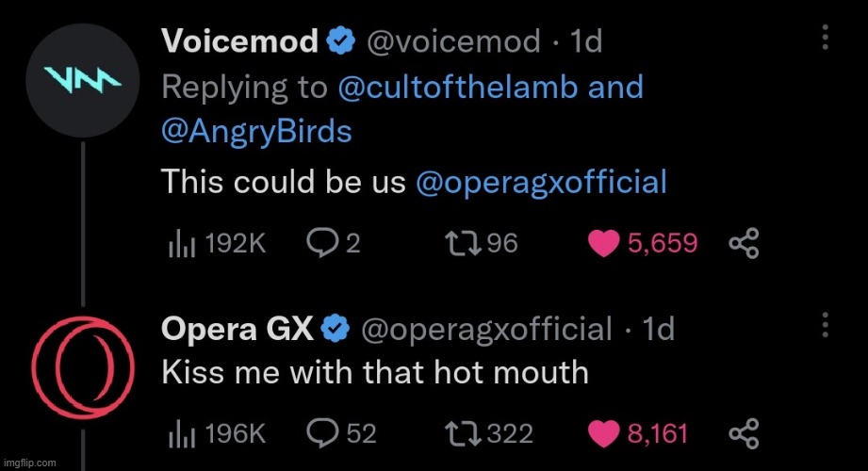This screenshot has width=868, height=471.
Task: Open more options for the Voicemod tweet
Action: (825, 38)
